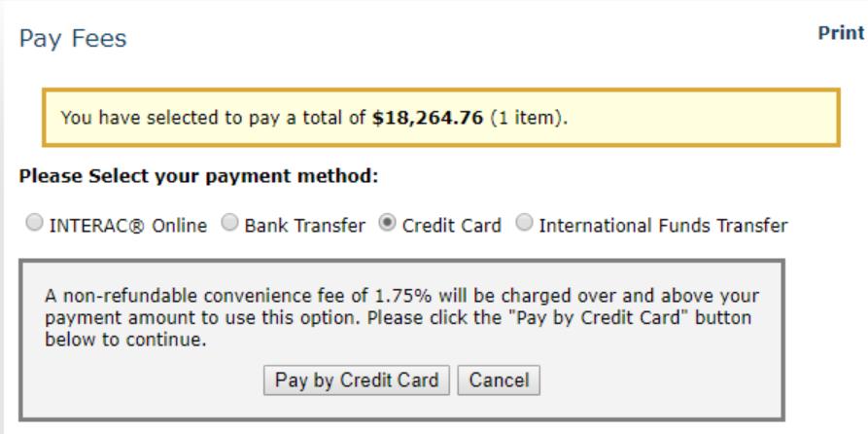Click the 'International Funds Transfer' label text
This screenshot has width=868, height=434.
pyautogui.click(x=663, y=227)
